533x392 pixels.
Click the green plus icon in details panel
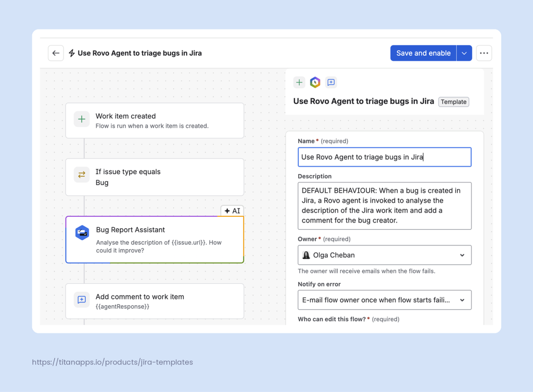click(x=299, y=82)
